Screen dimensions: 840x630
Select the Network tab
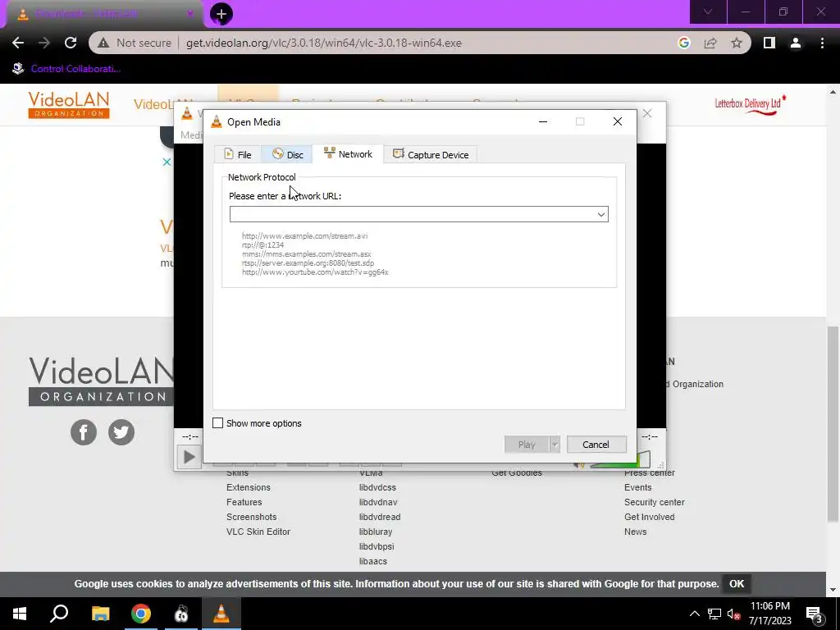(348, 153)
